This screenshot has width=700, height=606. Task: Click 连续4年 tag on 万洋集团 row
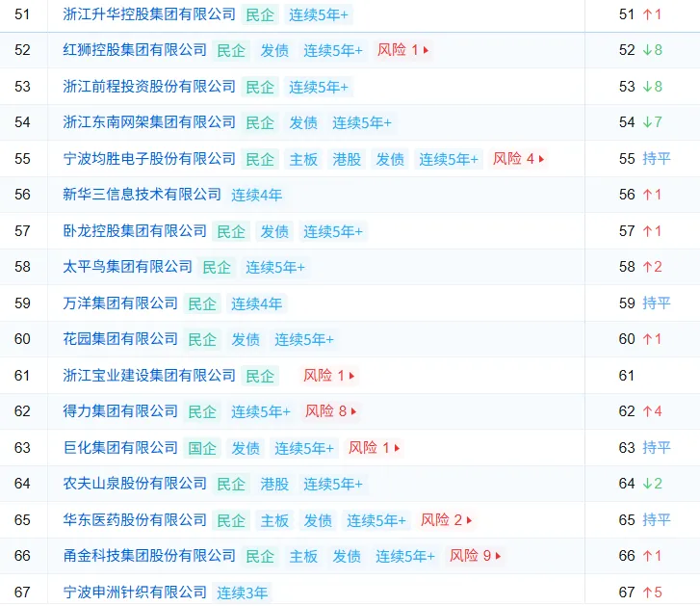257,303
